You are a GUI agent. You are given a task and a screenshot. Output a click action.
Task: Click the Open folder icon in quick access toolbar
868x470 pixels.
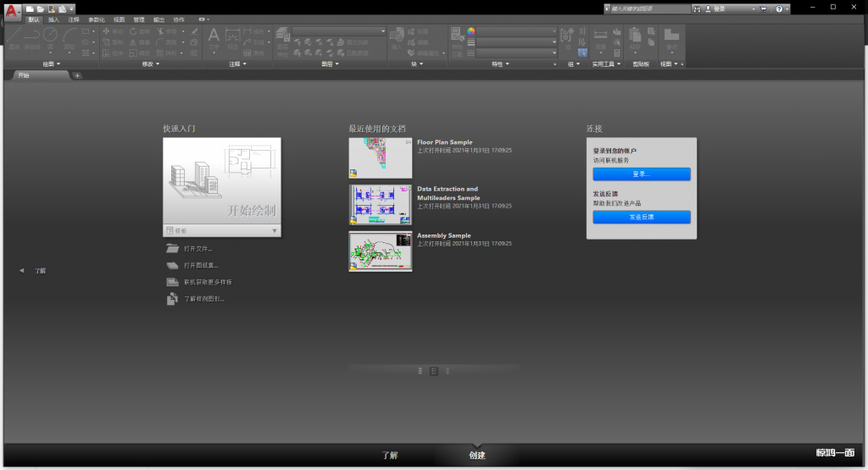point(40,8)
